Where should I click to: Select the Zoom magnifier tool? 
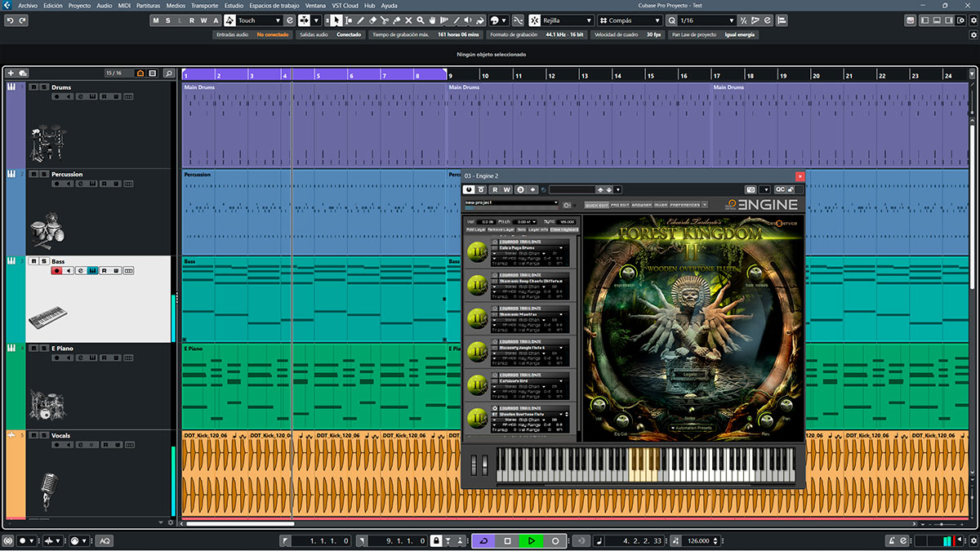click(x=420, y=20)
